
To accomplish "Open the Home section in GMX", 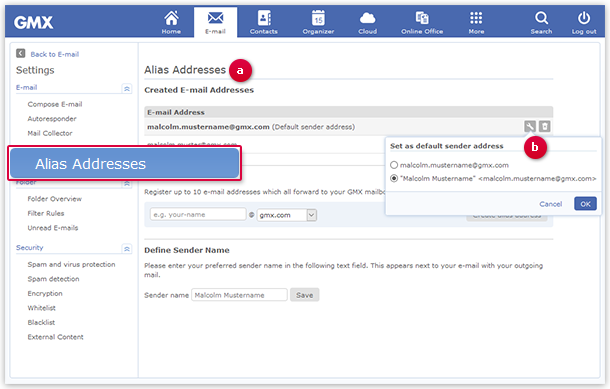I will 171,23.
